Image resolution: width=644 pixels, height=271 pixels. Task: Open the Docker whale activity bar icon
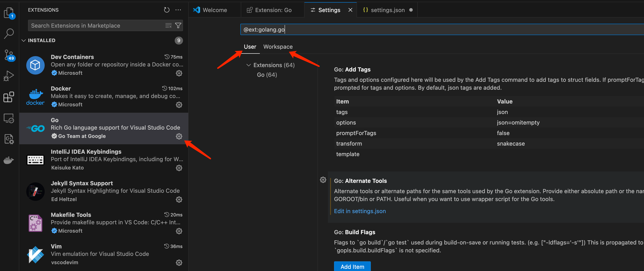(9, 160)
